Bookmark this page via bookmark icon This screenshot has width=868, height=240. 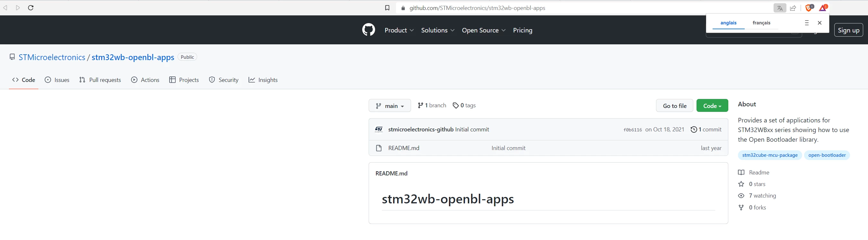[387, 8]
